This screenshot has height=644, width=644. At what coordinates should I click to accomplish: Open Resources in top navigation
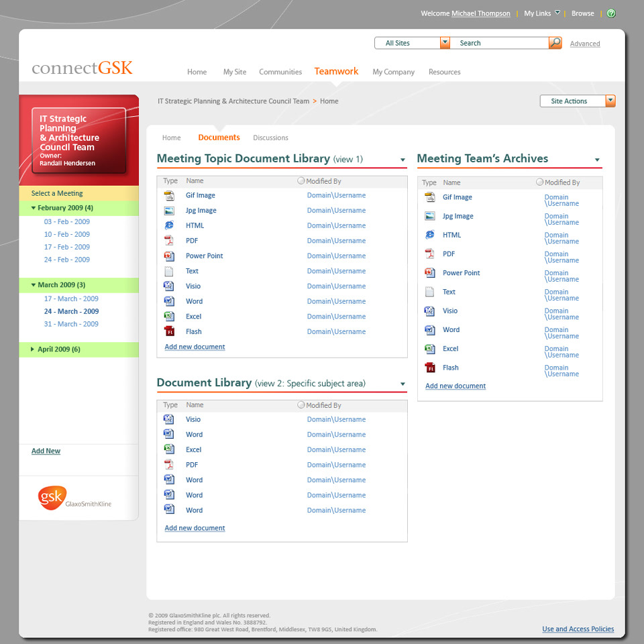click(x=444, y=72)
